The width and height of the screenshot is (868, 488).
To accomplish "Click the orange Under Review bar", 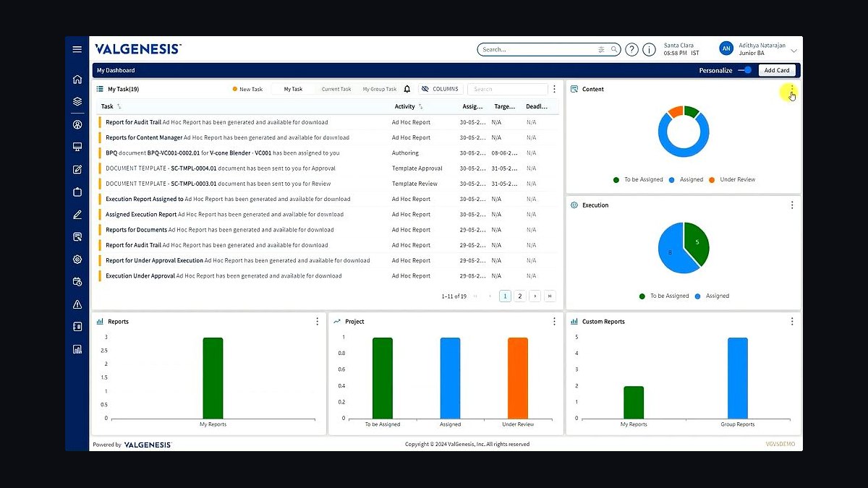I will (x=518, y=377).
